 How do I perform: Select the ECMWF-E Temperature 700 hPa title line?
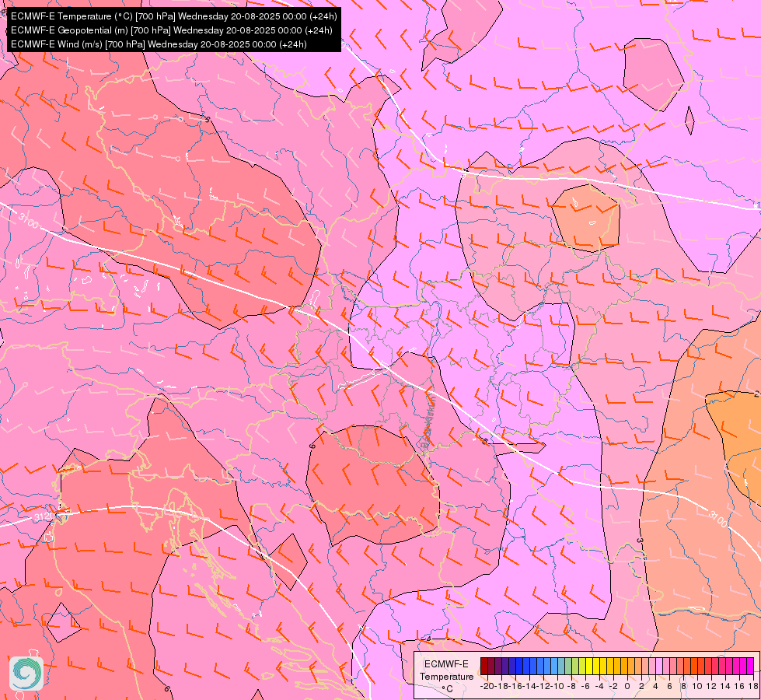click(x=174, y=16)
